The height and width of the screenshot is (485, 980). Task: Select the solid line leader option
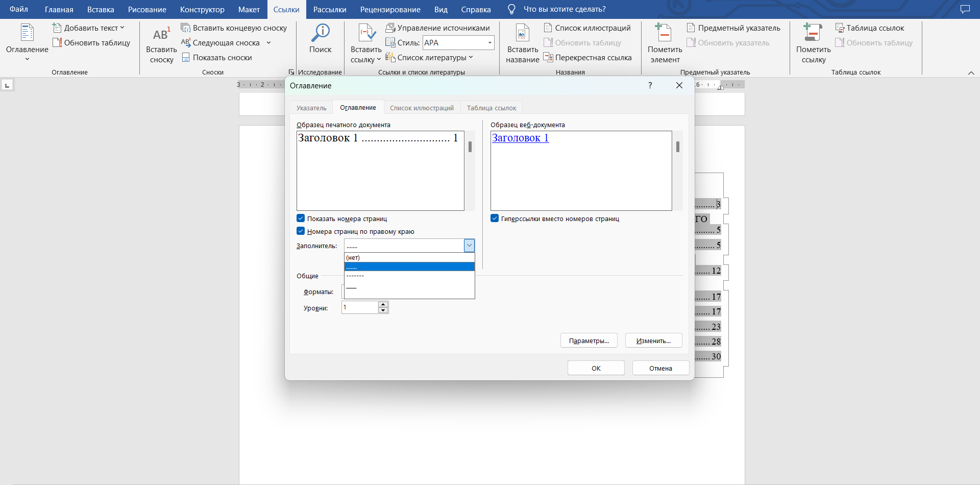(409, 288)
